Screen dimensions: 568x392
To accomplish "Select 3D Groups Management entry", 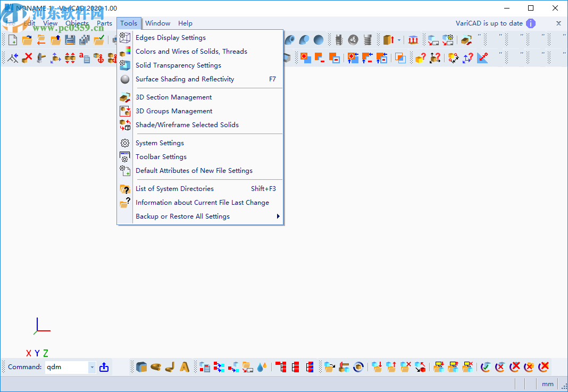I will [x=200, y=111].
